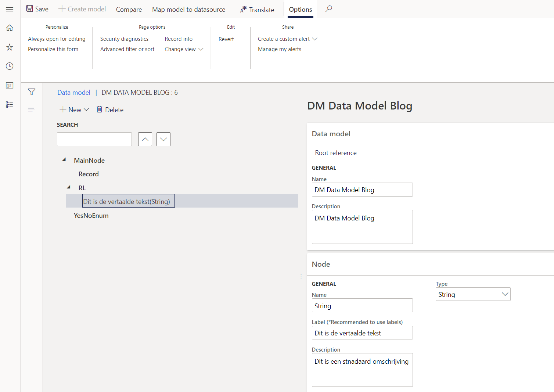Open the Type dropdown showing String
This screenshot has width=554, height=392.
click(505, 294)
